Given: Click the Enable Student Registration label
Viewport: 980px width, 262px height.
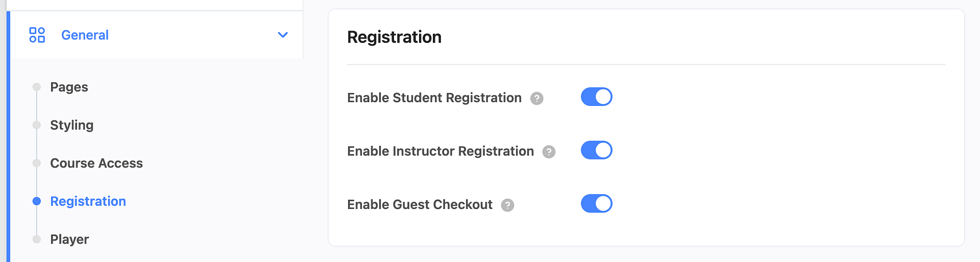Looking at the screenshot, I should coord(434,98).
